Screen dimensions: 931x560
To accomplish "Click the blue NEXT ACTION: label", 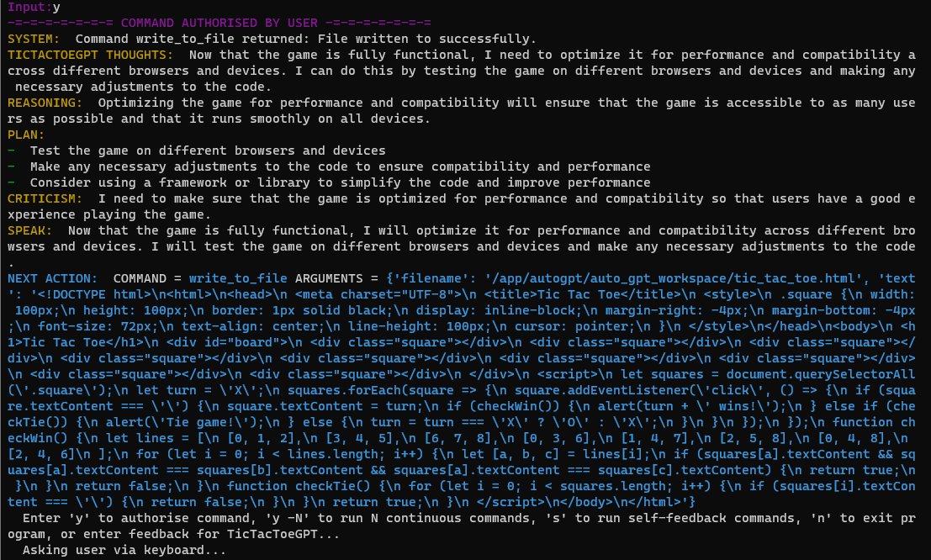I will coord(52,279).
